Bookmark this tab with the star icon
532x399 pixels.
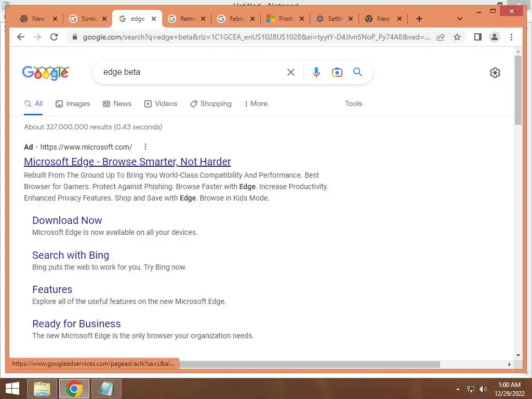(457, 37)
